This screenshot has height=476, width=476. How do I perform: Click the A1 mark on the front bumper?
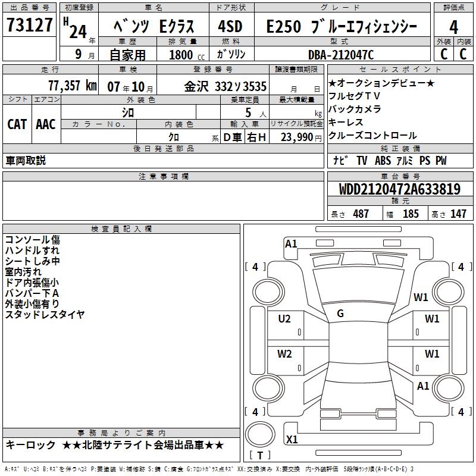point(291,244)
